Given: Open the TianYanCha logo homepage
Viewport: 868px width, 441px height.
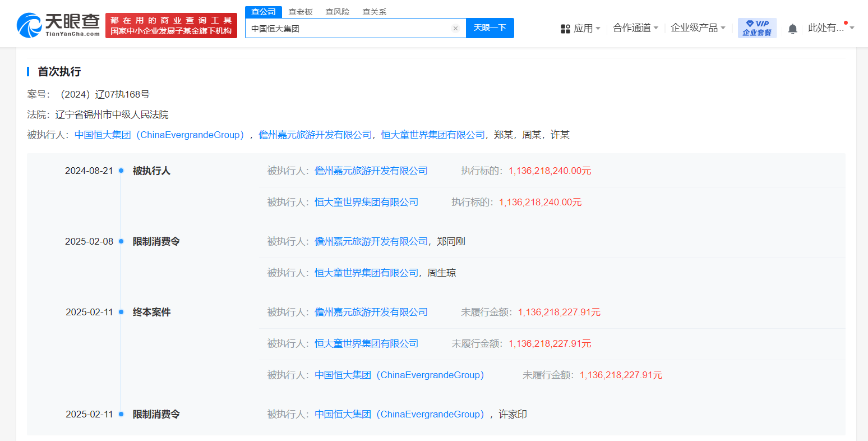Looking at the screenshot, I should (58, 25).
